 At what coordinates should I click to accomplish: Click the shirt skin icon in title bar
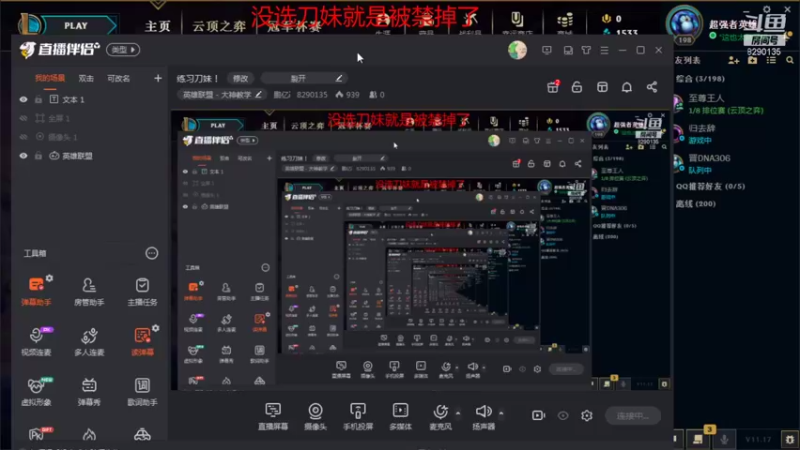[586, 50]
